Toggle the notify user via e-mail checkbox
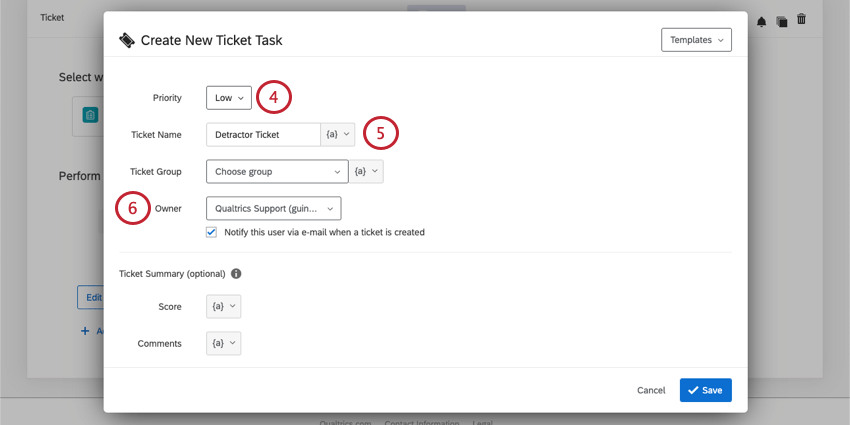 [x=211, y=232]
